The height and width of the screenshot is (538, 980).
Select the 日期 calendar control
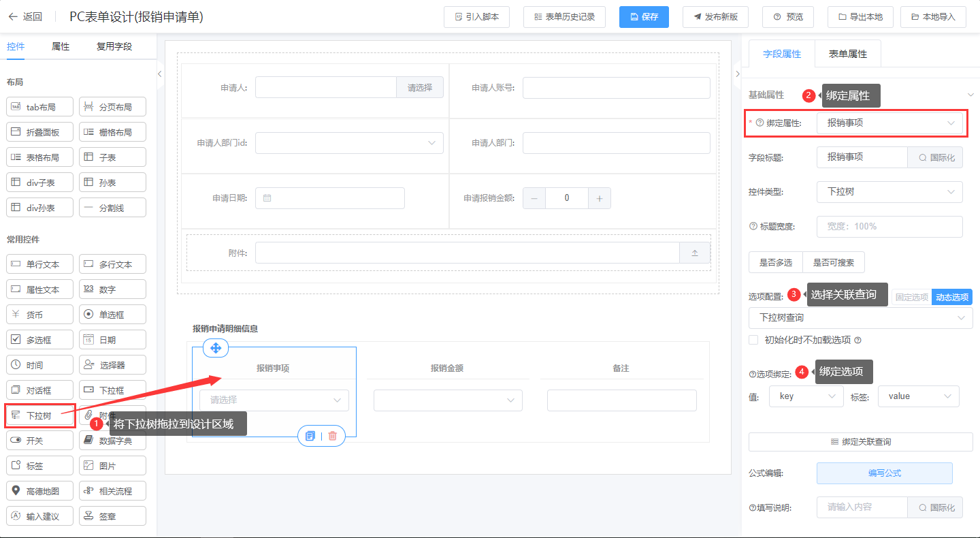[x=112, y=340]
